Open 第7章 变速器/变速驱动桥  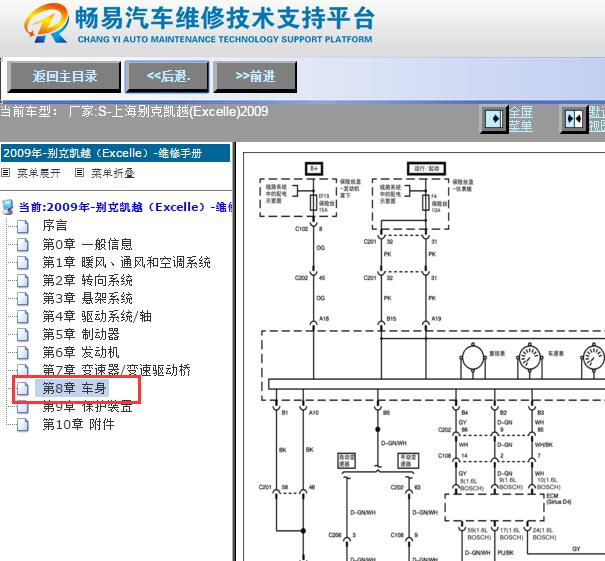[117, 370]
